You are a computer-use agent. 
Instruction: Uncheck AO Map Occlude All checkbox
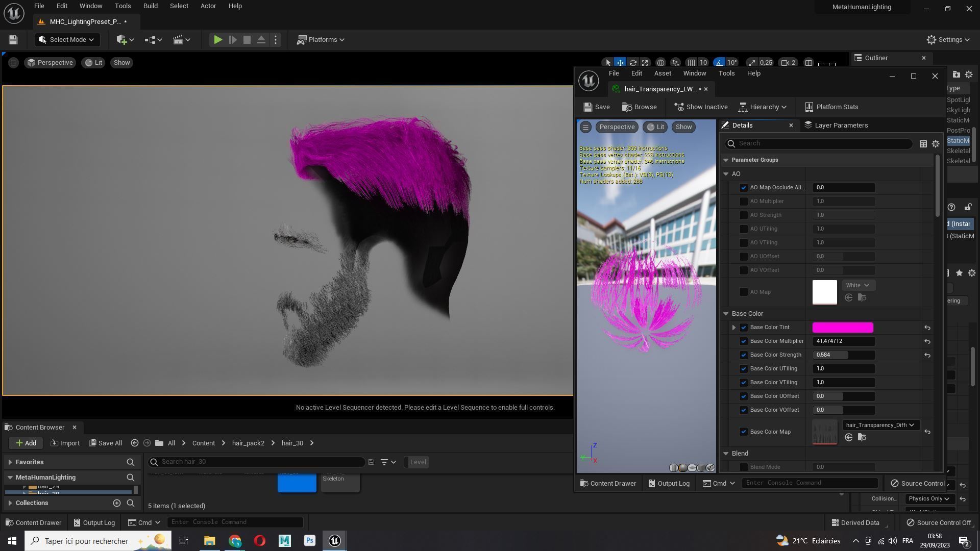[x=744, y=188]
